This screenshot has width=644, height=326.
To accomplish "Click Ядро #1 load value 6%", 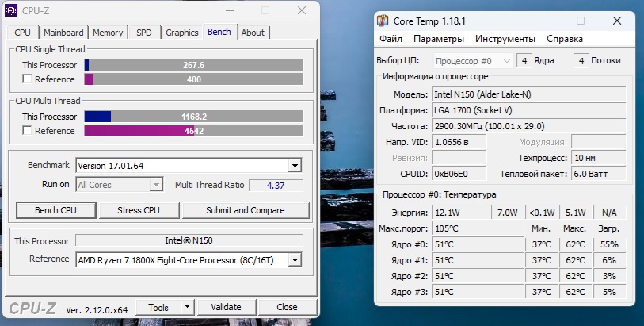I will [x=609, y=260].
